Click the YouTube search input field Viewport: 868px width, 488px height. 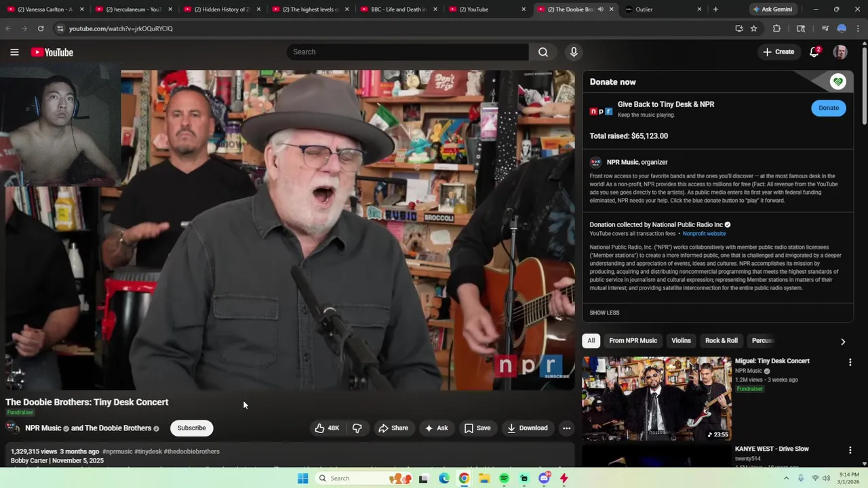tap(408, 52)
